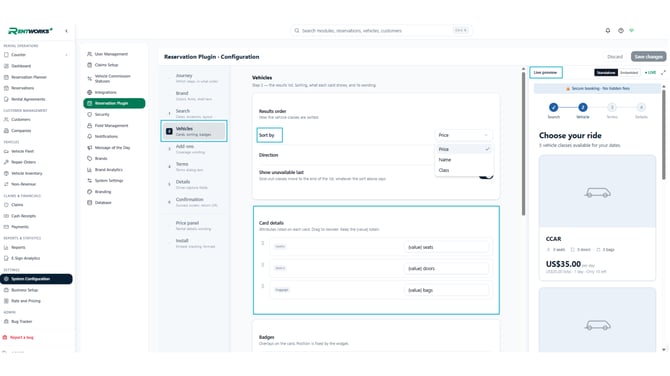Open the Confirmation configuration step
Image resolution: width=670 pixels, height=376 pixels.
[x=194, y=202]
